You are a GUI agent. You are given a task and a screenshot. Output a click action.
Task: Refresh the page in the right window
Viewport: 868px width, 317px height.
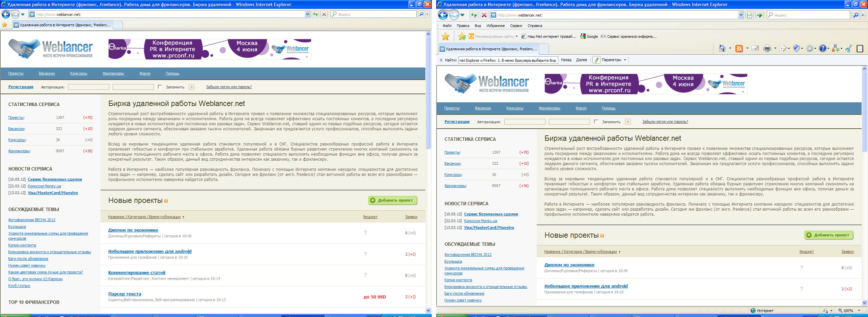click(474, 15)
